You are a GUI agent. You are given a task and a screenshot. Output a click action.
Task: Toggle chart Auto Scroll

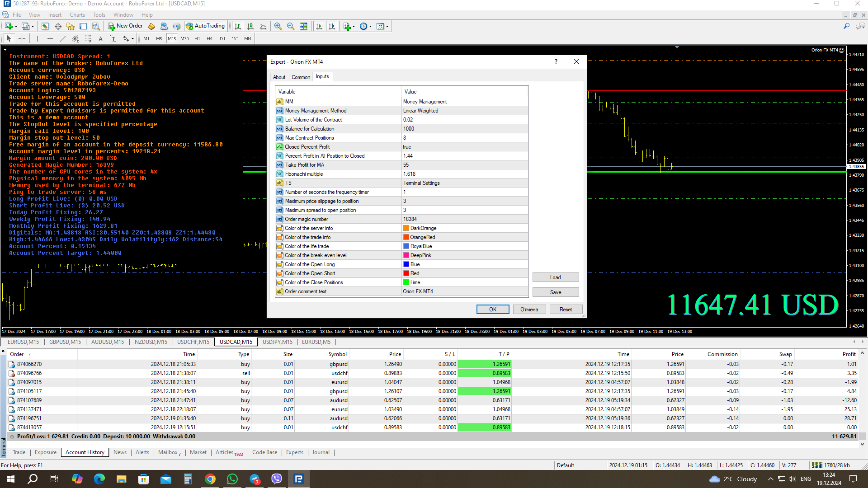pyautogui.click(x=319, y=26)
